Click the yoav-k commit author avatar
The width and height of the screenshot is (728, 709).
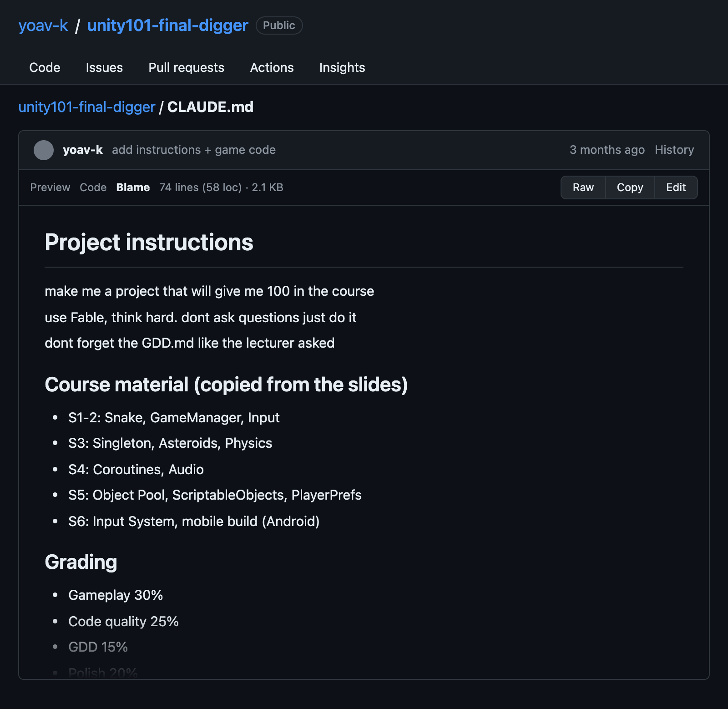[x=44, y=150]
